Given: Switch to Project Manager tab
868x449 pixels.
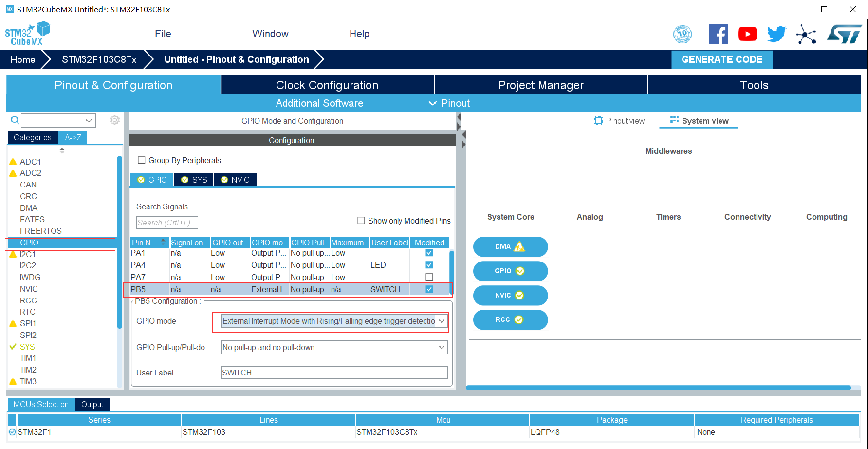Looking at the screenshot, I should 541,85.
